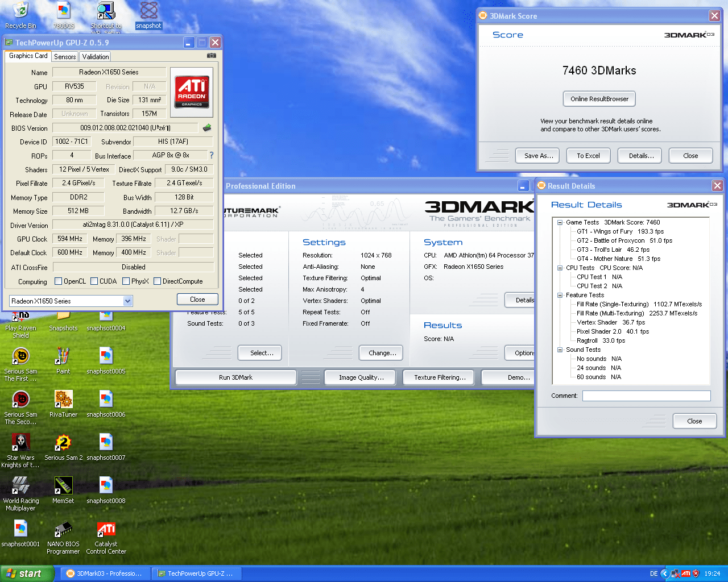
Task: Collapse the CPU Tests tree node
Action: tap(560, 268)
